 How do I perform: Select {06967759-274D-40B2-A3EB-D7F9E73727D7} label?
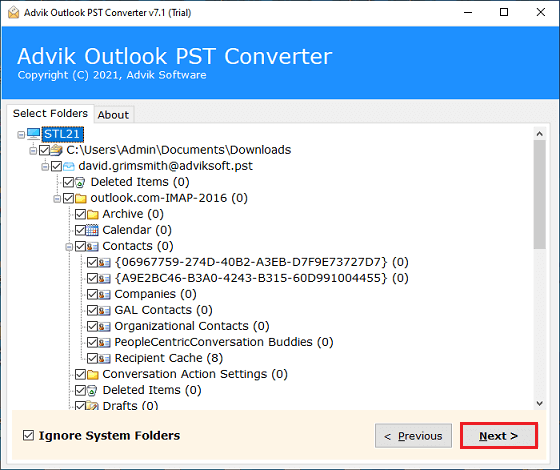[x=261, y=262]
